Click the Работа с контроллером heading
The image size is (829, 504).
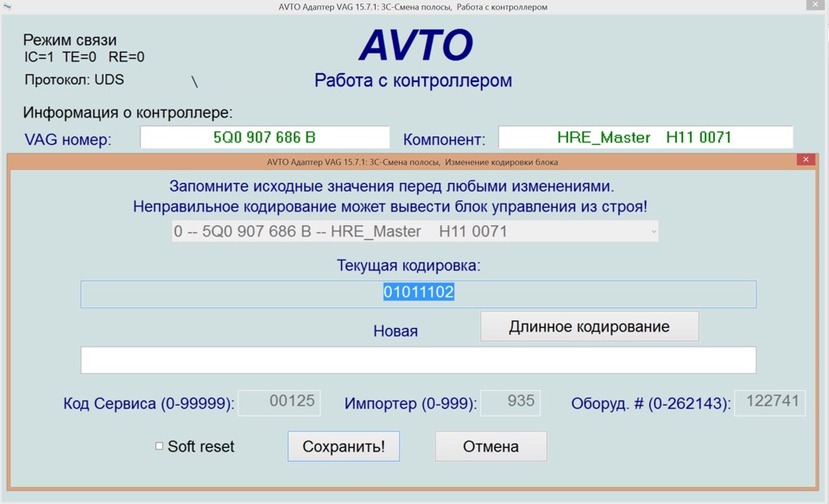(x=413, y=81)
